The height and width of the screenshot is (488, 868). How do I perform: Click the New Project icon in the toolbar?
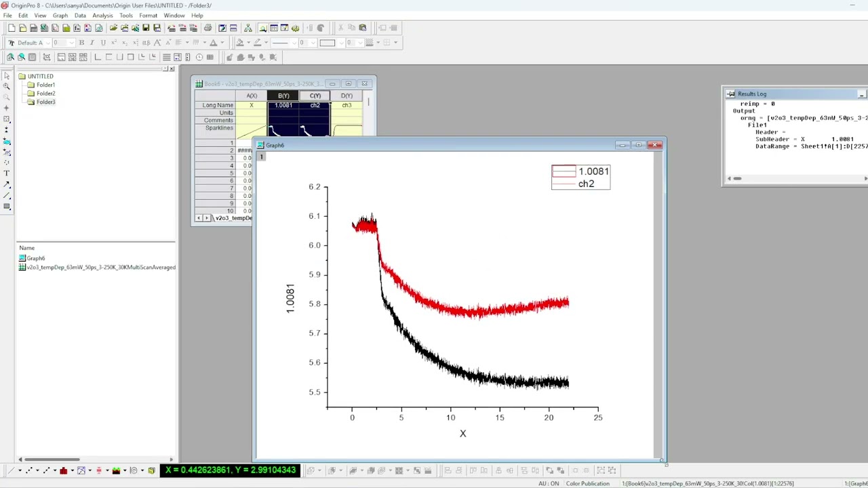click(12, 28)
